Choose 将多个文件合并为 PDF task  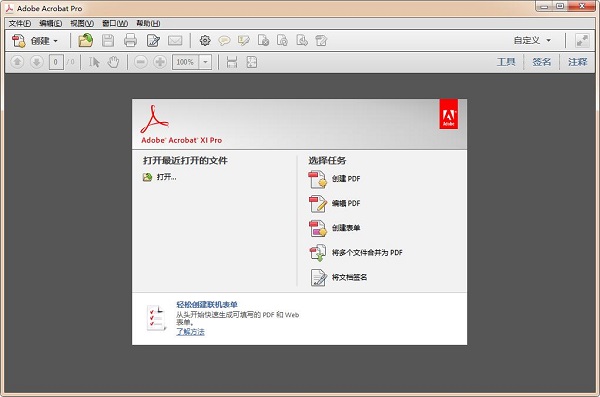[x=356, y=253]
